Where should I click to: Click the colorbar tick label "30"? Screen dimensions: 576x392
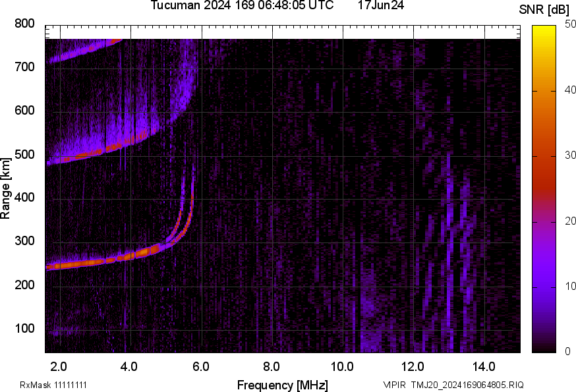(570, 155)
